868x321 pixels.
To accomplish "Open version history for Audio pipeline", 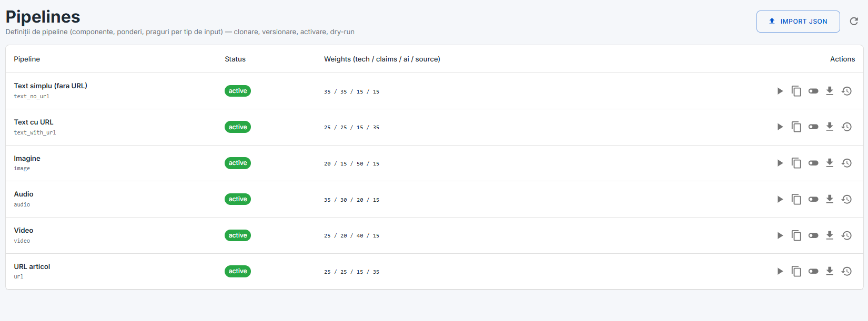I will pyautogui.click(x=846, y=199).
